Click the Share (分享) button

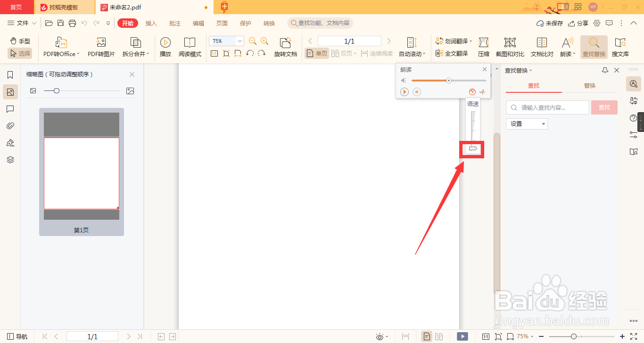pos(578,23)
